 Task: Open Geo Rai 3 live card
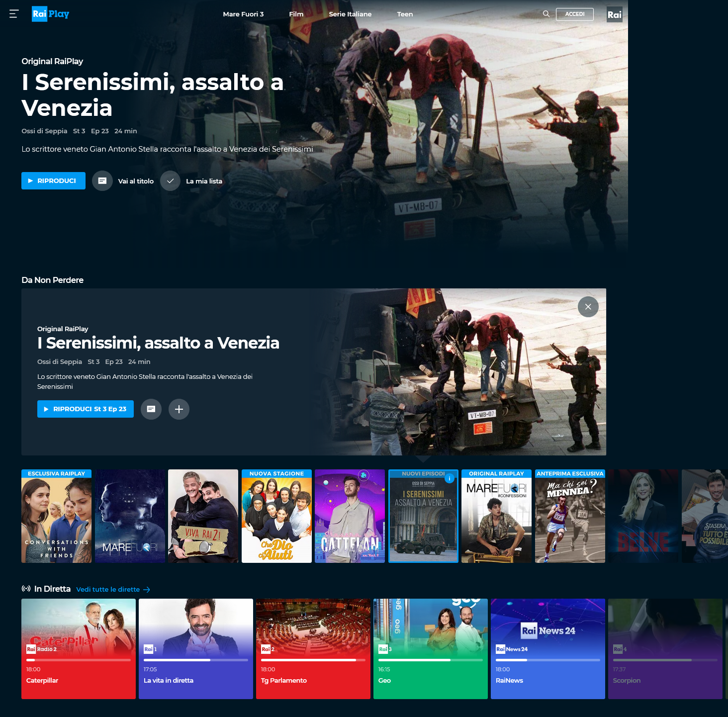[431, 649]
